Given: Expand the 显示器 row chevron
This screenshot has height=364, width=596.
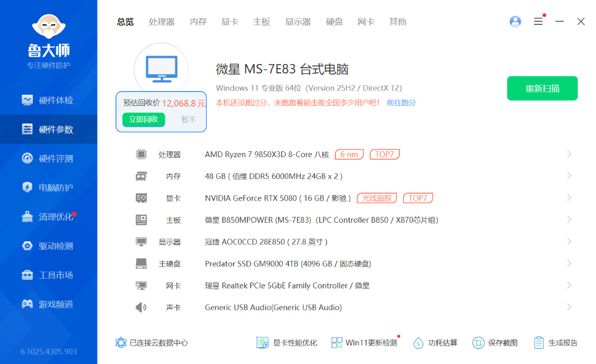Looking at the screenshot, I should tap(569, 242).
